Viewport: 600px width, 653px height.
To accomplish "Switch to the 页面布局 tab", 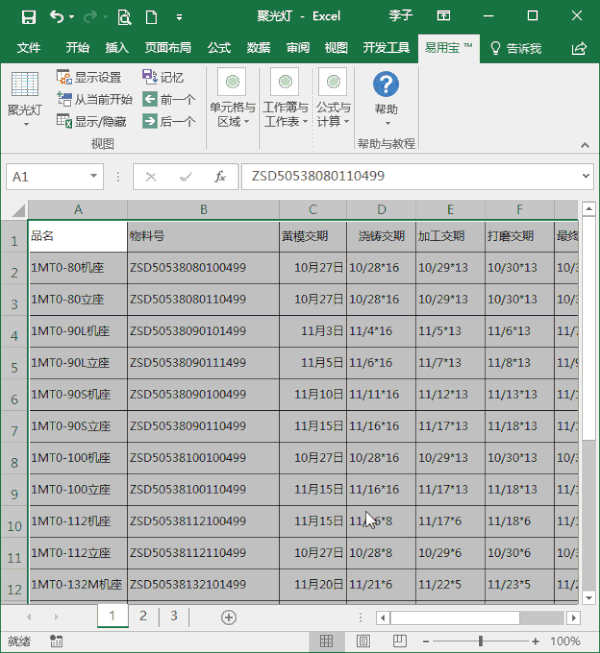I will (168, 48).
